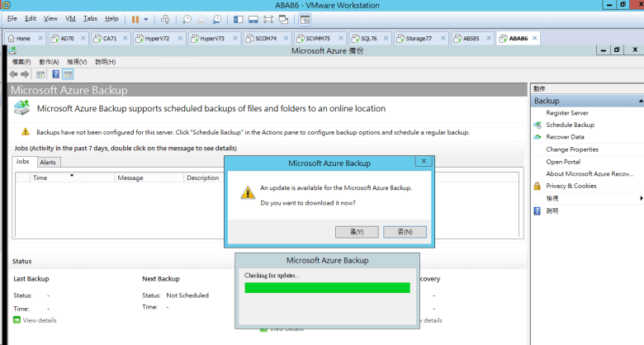
Task: Open the pause button dropdown arrow
Action: (x=146, y=18)
